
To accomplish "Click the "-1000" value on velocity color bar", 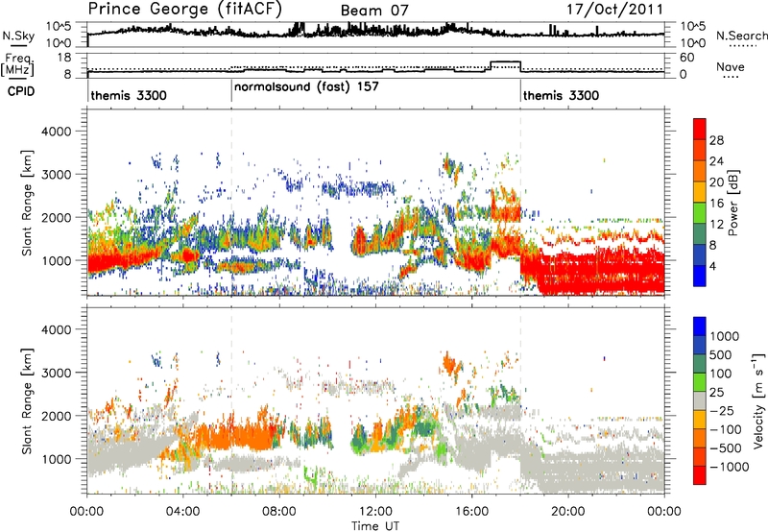I will tap(730, 467).
